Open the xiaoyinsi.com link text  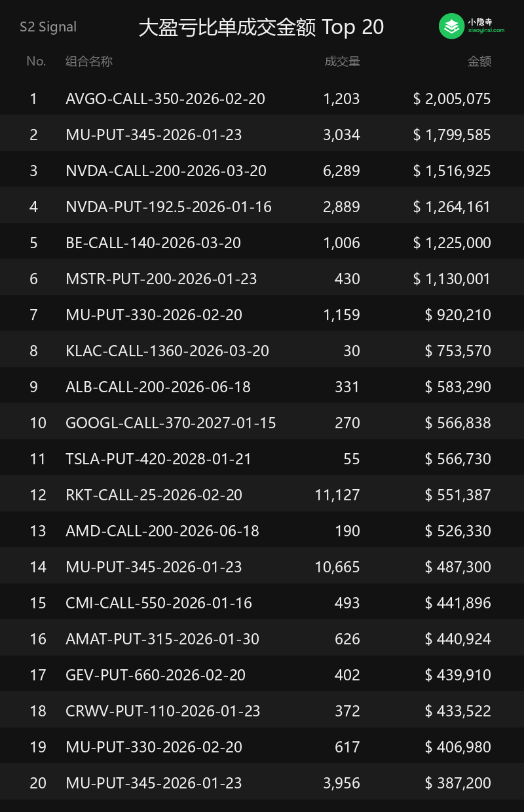[485, 31]
